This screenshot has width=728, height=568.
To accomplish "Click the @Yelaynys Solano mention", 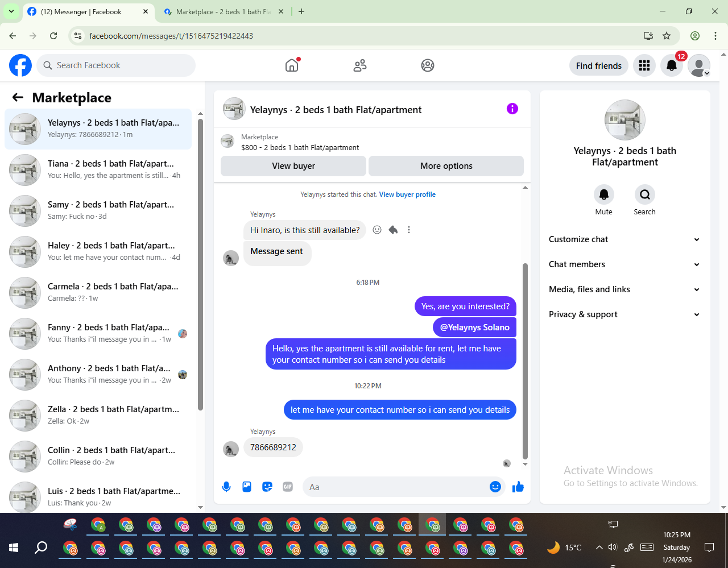I will click(x=475, y=327).
